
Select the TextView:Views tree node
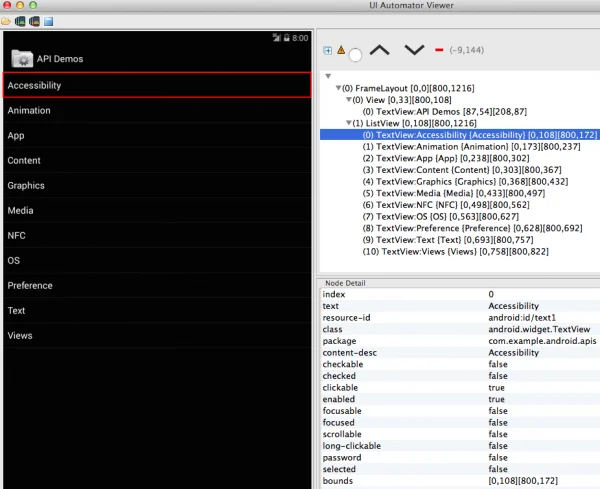click(455, 252)
